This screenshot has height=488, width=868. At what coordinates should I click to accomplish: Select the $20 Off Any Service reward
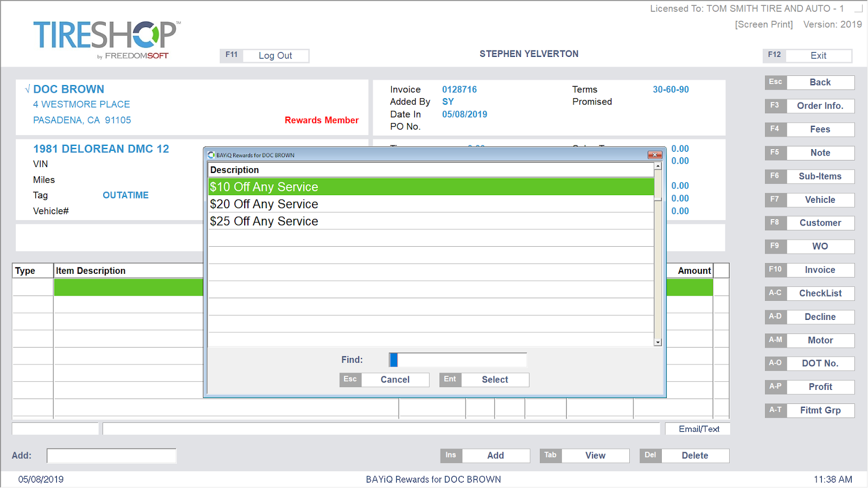[431, 204]
